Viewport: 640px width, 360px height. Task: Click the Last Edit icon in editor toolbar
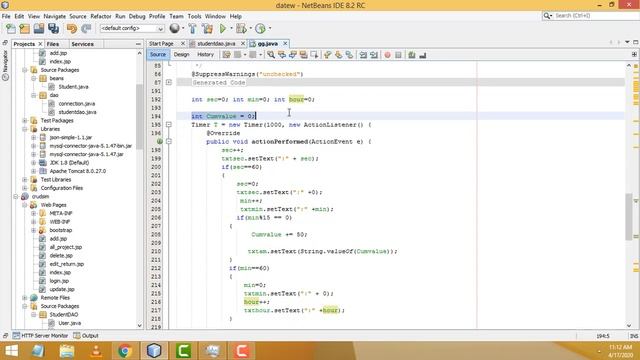pyautogui.click(x=227, y=55)
